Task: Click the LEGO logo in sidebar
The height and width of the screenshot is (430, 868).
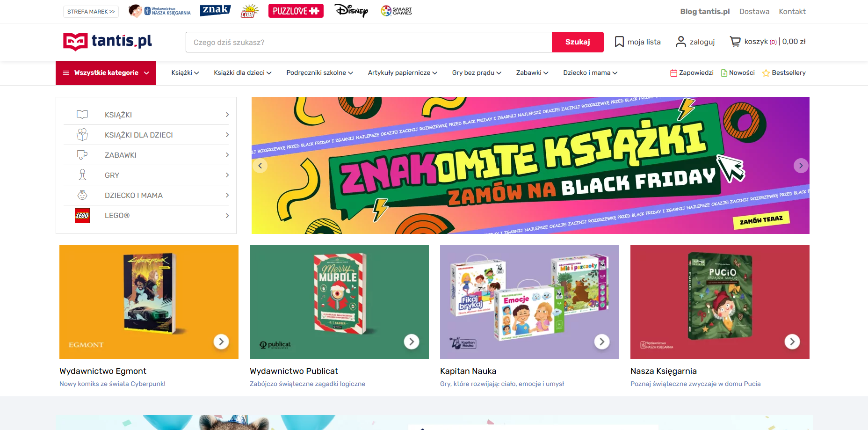Action: point(82,216)
